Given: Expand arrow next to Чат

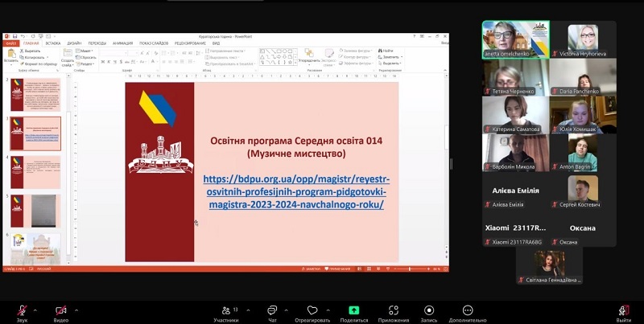Looking at the screenshot, I should point(286,310).
